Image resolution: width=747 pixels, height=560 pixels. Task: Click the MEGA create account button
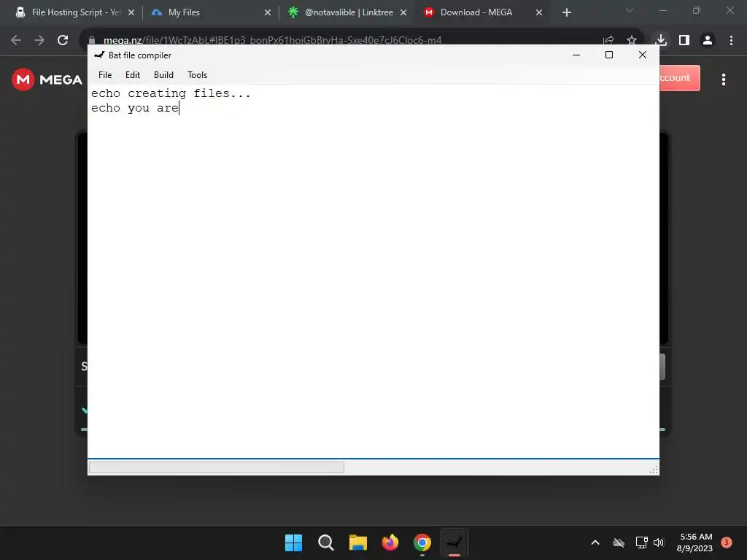point(680,77)
